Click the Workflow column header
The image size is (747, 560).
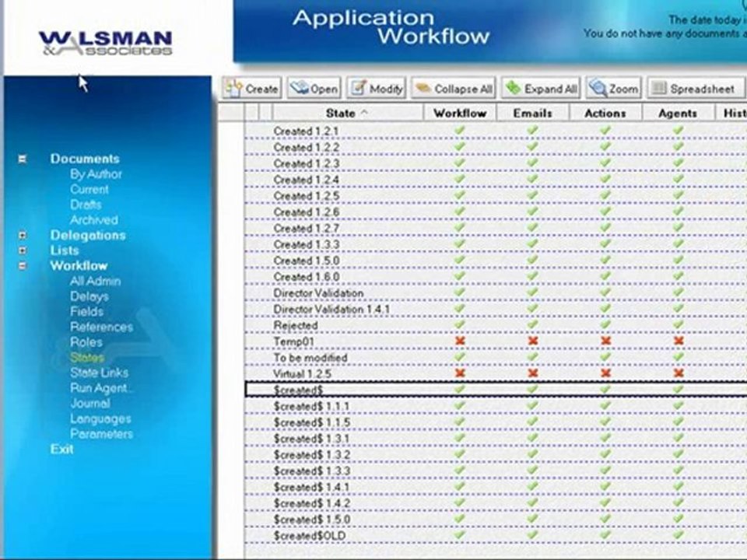pyautogui.click(x=460, y=114)
